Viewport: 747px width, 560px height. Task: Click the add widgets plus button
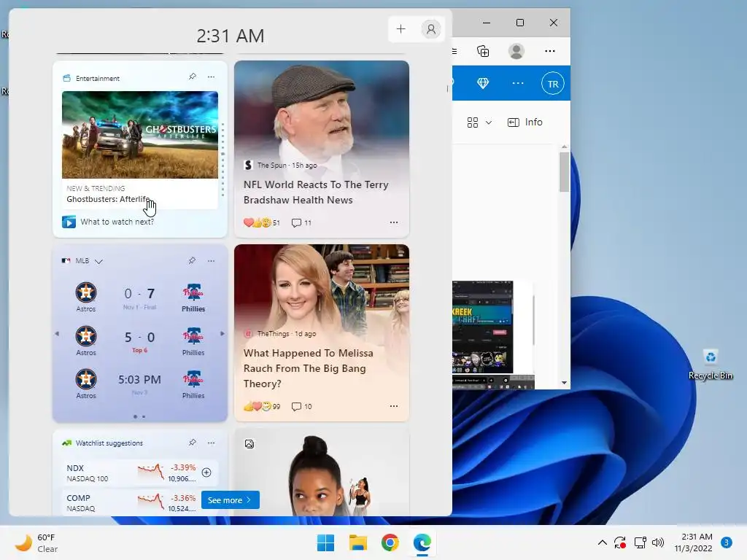400,29
